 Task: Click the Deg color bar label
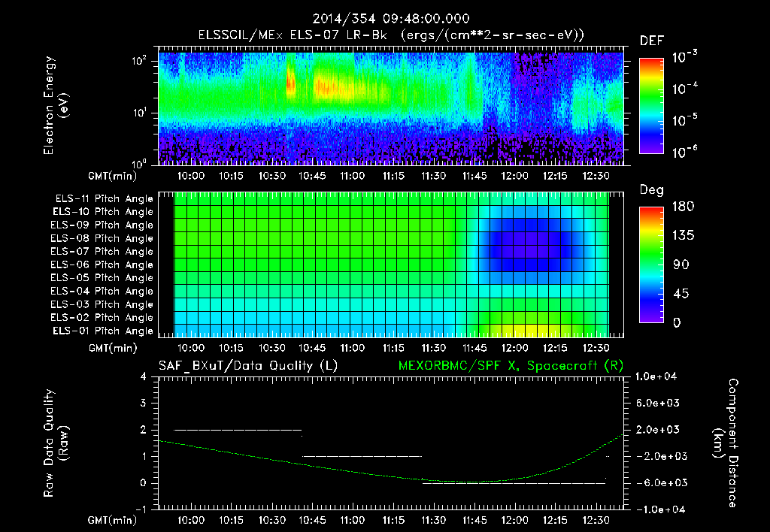point(652,190)
